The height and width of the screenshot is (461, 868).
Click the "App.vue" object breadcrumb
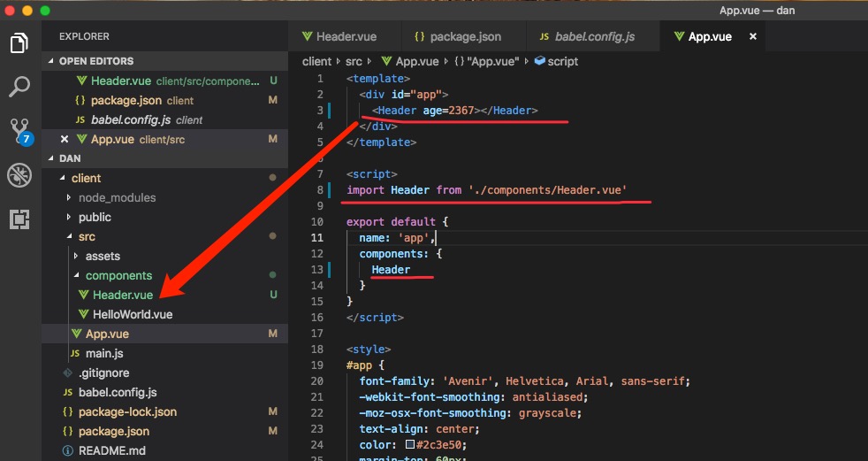(486, 62)
